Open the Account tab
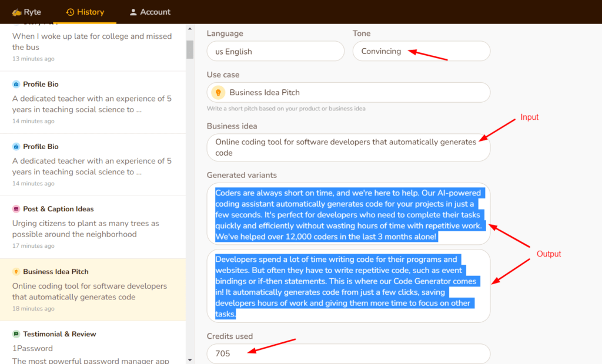This screenshot has height=364, width=602. tap(150, 12)
